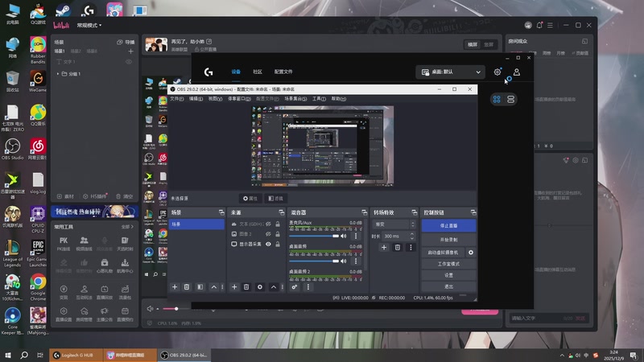Mute the first Desktop Audio channel

pyautogui.click(x=344, y=261)
